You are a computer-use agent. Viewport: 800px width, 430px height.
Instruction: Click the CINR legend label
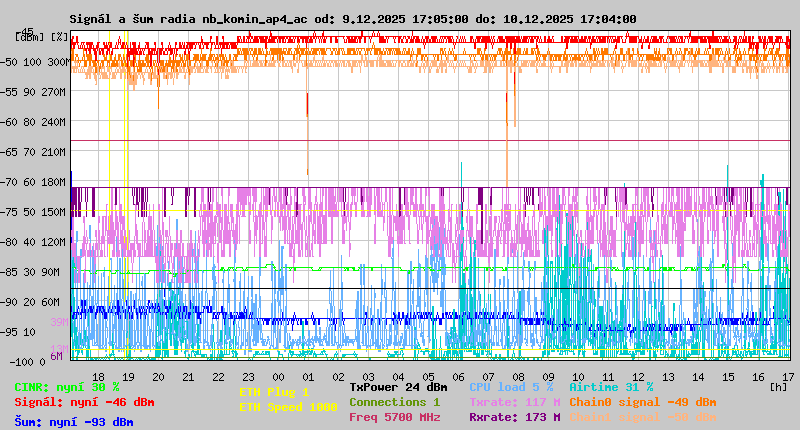[x=67, y=387]
